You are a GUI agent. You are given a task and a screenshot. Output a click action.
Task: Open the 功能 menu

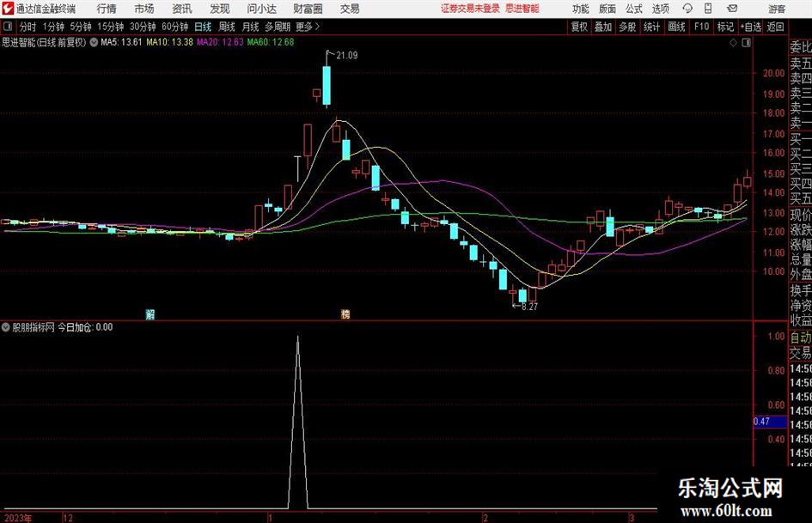pyautogui.click(x=581, y=9)
